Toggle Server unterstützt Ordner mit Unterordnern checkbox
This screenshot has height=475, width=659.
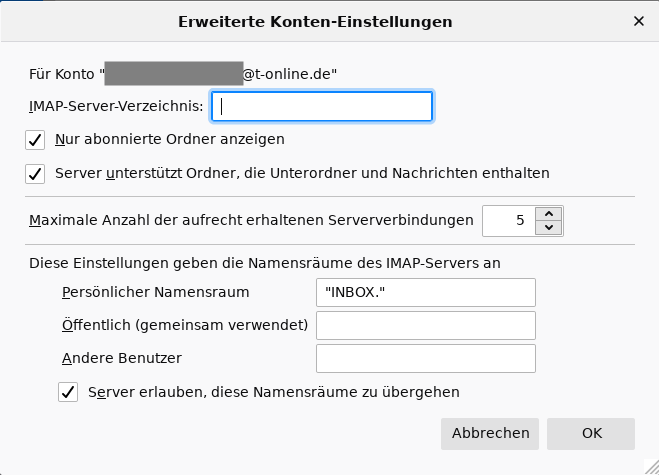[36, 173]
